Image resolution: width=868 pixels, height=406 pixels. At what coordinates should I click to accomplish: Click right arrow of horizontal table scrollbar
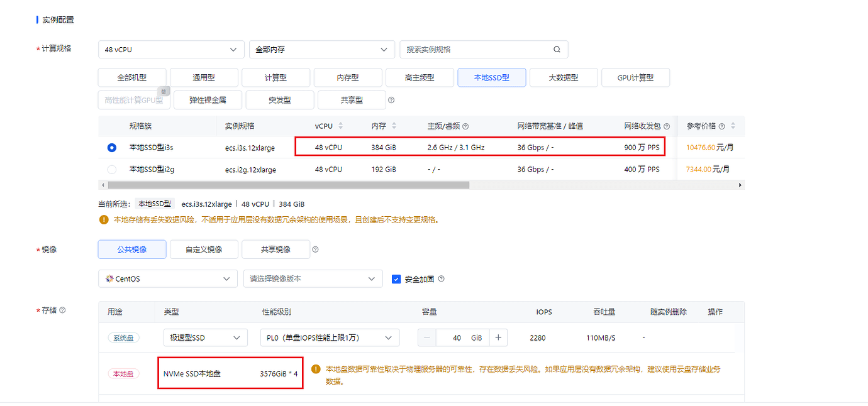click(740, 185)
